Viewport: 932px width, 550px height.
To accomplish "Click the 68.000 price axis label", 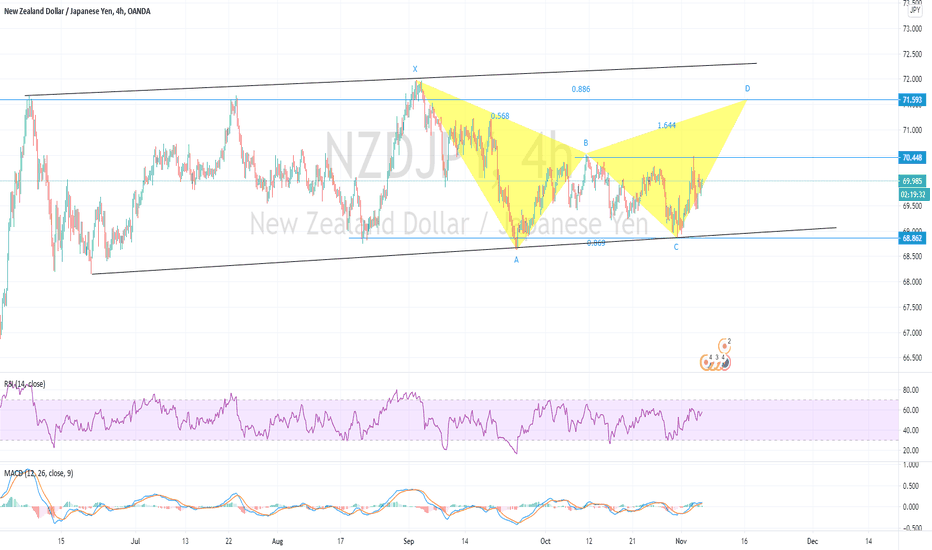I will tap(912, 282).
